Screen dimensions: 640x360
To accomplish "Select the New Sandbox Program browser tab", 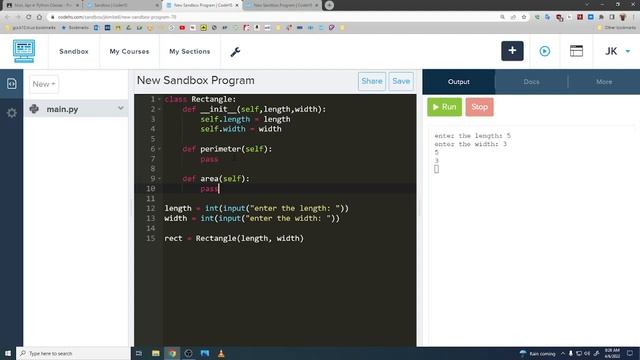I will 202,5.
